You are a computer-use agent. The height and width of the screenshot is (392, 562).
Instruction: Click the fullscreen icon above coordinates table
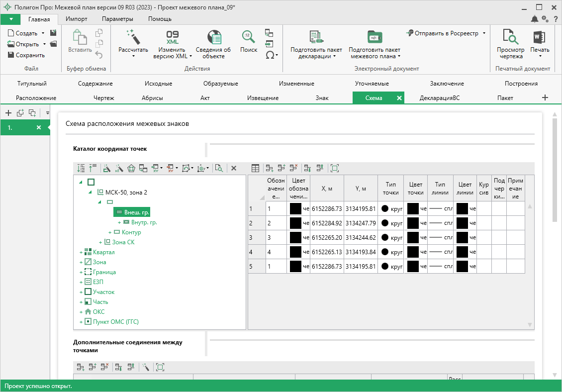334,168
